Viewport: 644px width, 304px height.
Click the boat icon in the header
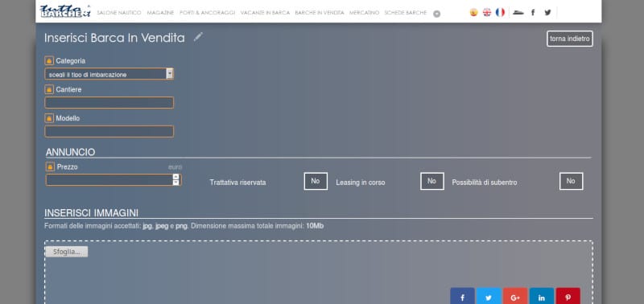pos(518,12)
